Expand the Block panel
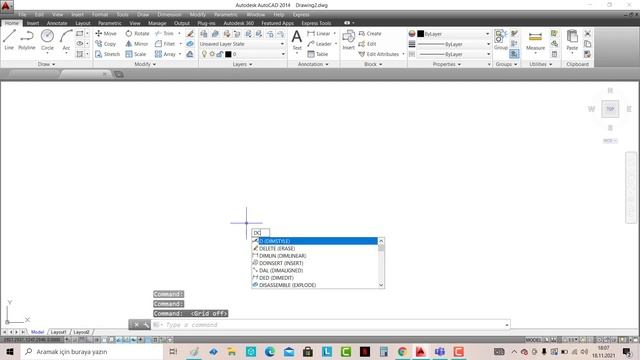This screenshot has width=640, height=360. (373, 64)
